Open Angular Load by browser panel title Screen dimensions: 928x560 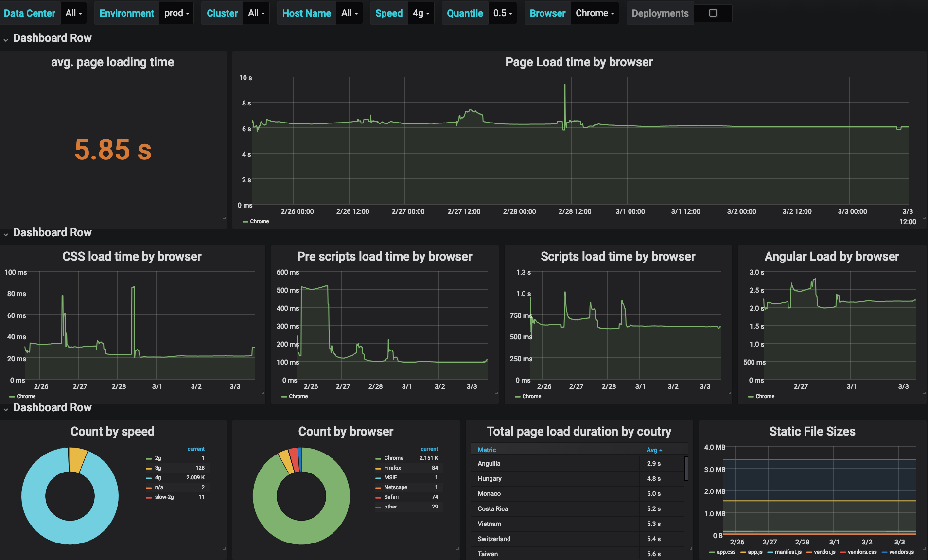[x=832, y=257]
